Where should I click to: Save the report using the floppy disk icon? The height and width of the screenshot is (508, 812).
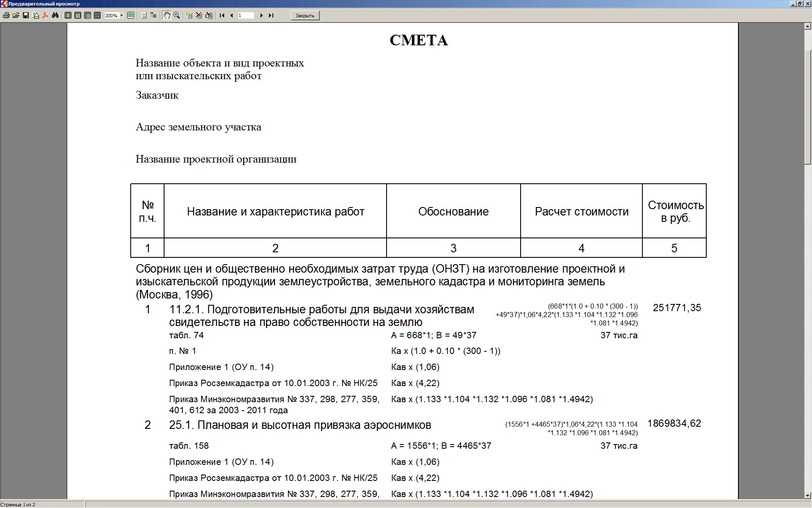pos(26,15)
